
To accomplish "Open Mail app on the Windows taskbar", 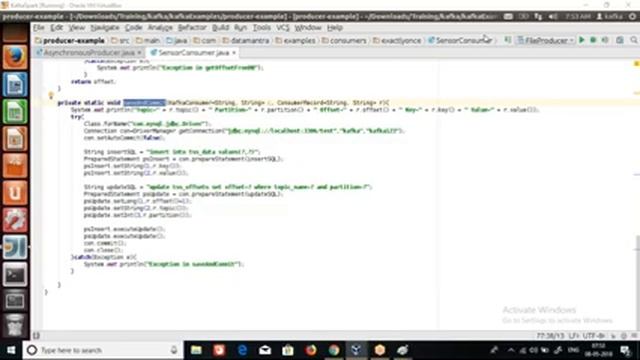I will (265, 350).
